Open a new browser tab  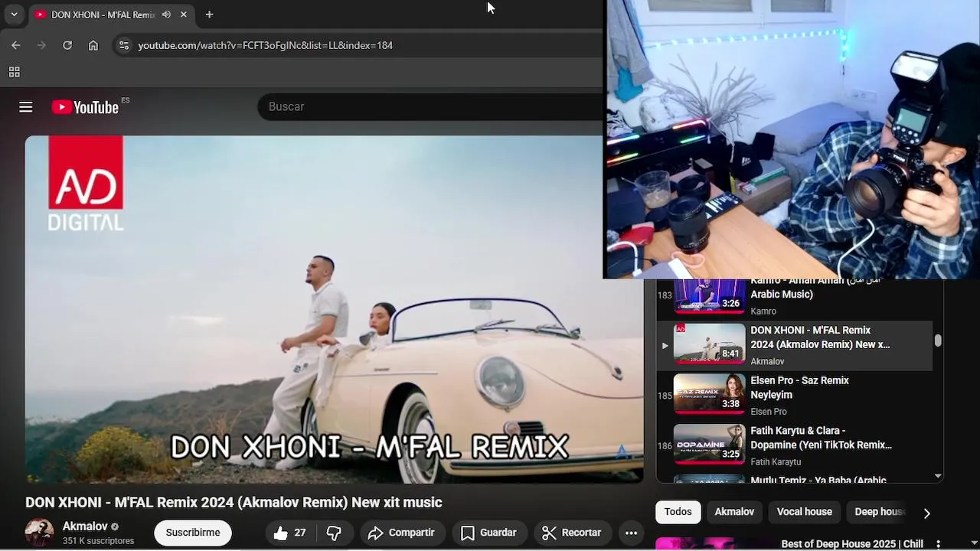209,15
